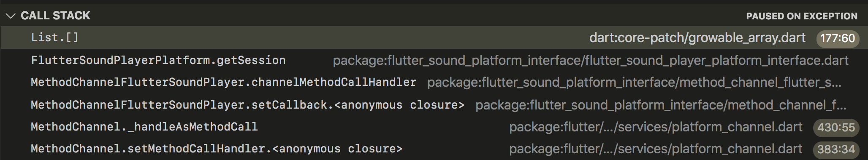
Task: Click the 177:60 line position badge
Action: pos(838,38)
